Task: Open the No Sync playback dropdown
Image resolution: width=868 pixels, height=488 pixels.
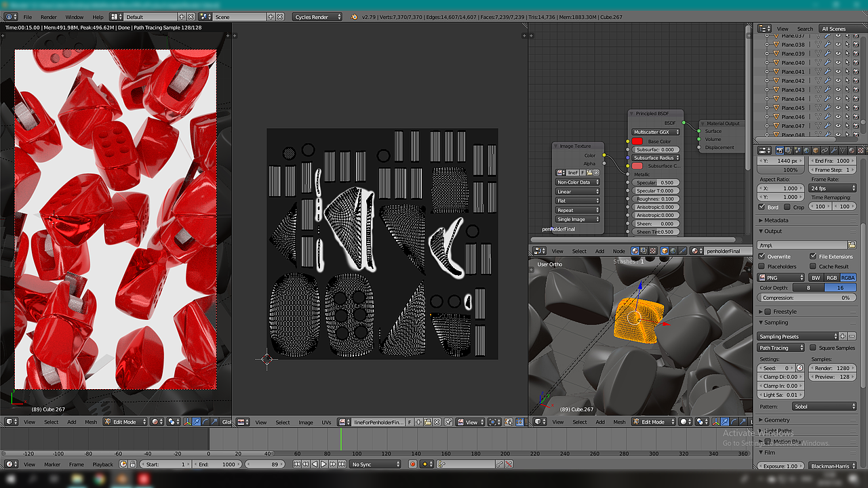Action: [x=376, y=464]
